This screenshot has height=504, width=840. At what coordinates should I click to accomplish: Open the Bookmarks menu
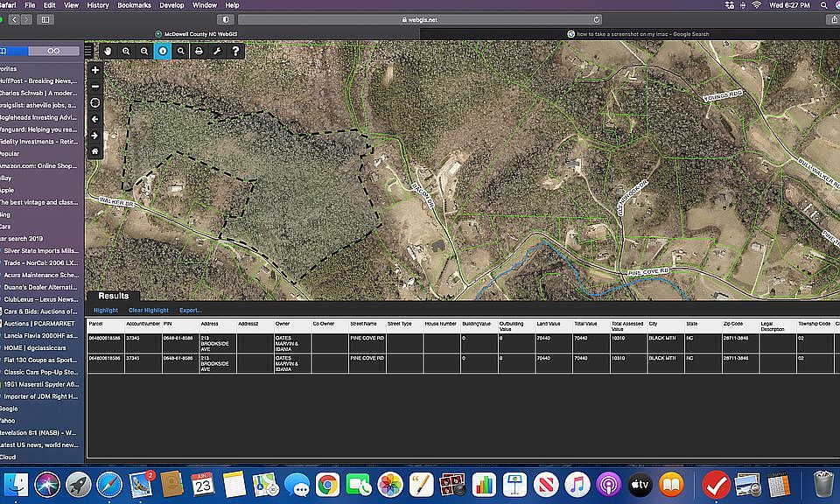(134, 5)
